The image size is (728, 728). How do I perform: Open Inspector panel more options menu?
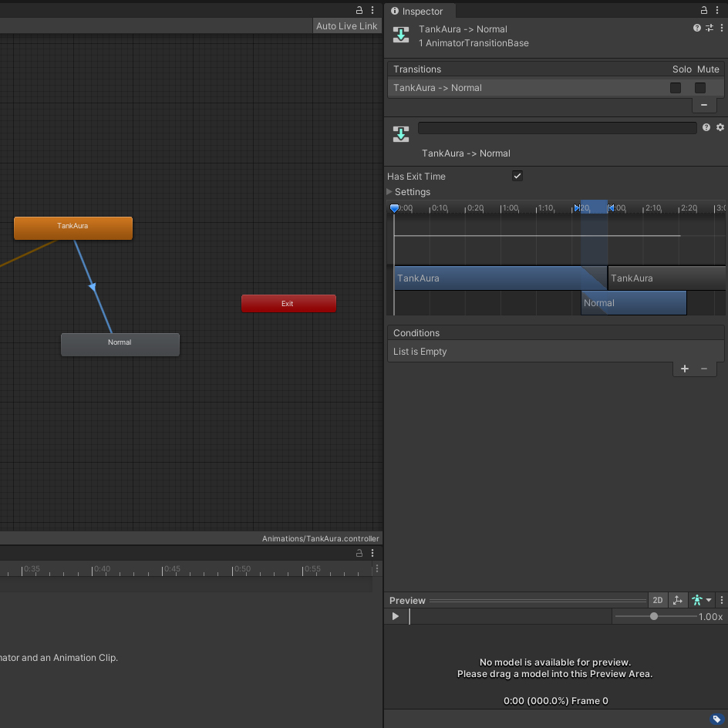(717, 10)
